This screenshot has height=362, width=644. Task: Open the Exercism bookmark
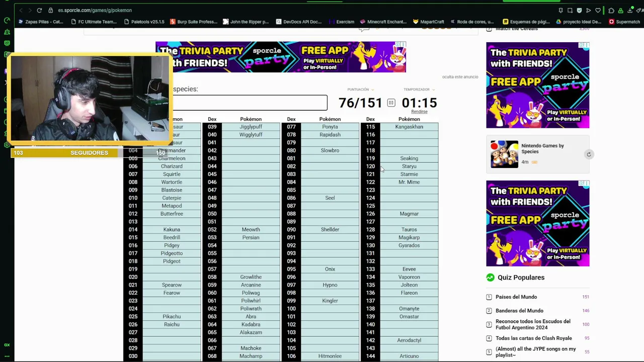pos(342,22)
